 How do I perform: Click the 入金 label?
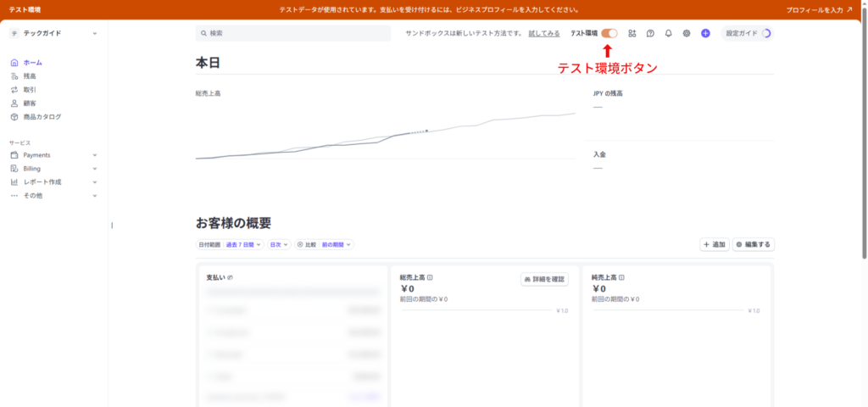[599, 154]
